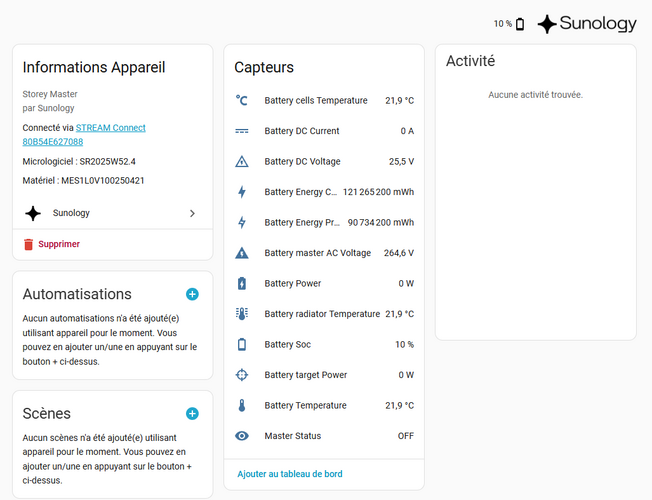Add a new automation with plus button
Screen dimensions: 652x500
(192, 294)
